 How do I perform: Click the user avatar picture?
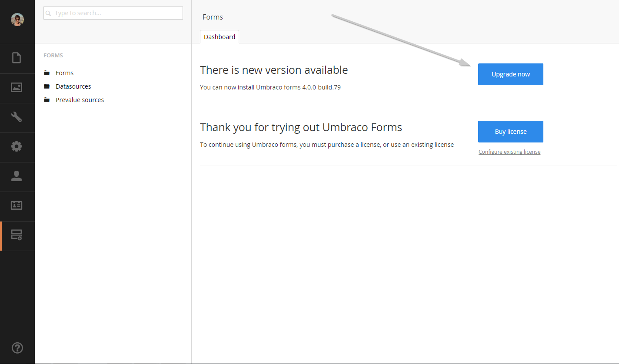(17, 20)
